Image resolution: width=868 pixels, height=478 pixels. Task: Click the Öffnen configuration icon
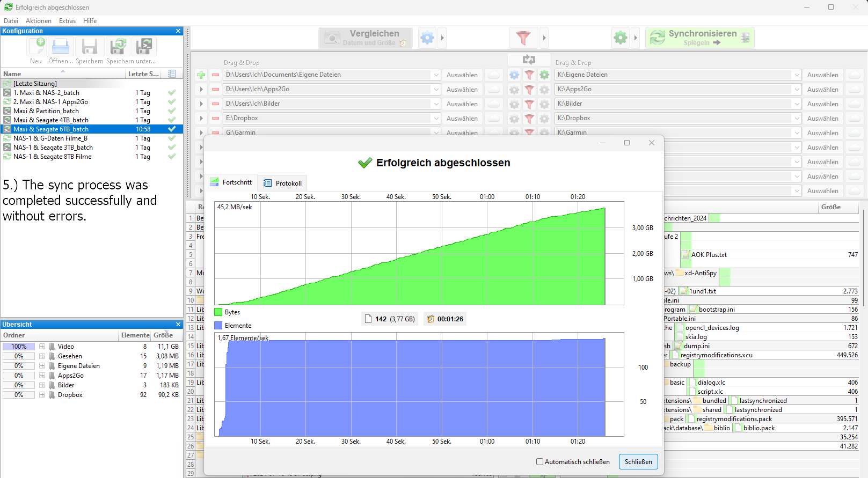(61, 47)
